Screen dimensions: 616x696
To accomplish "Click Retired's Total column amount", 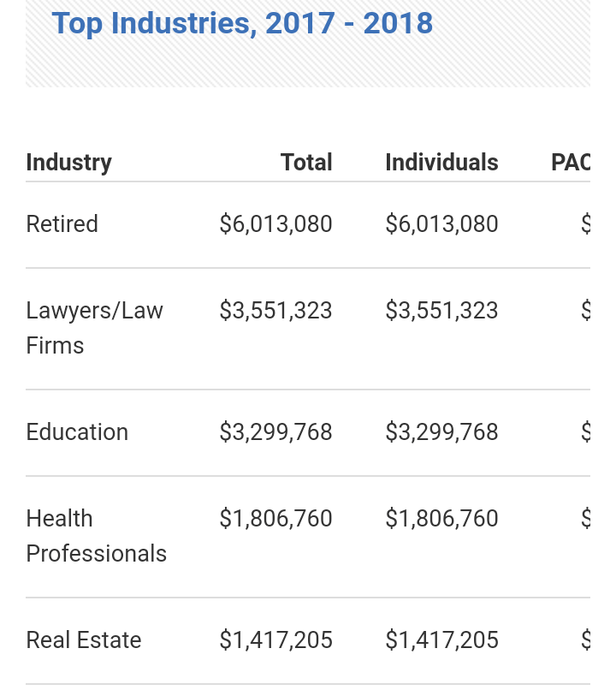I will (x=275, y=224).
